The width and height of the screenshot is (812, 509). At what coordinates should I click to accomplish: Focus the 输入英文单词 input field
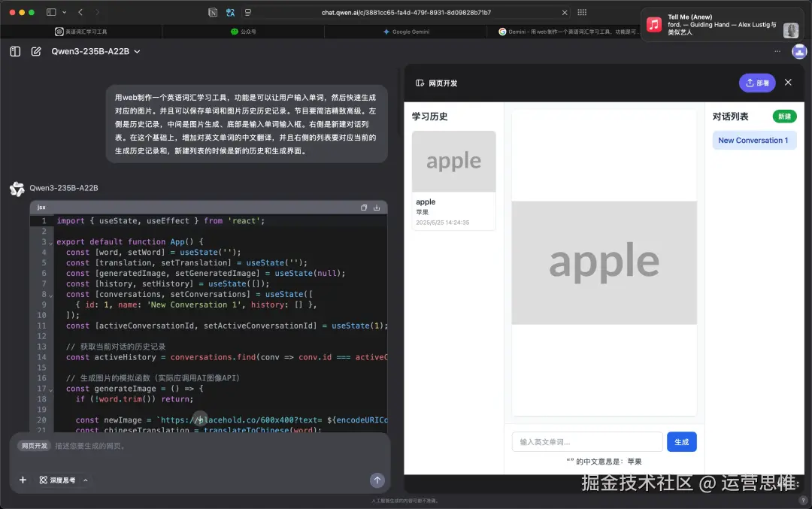click(x=587, y=441)
